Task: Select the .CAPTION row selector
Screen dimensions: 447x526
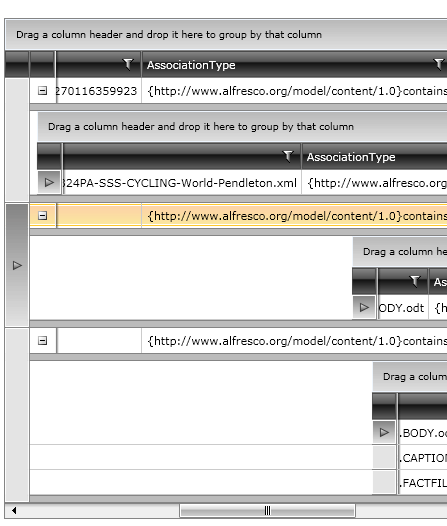Action: (384, 458)
